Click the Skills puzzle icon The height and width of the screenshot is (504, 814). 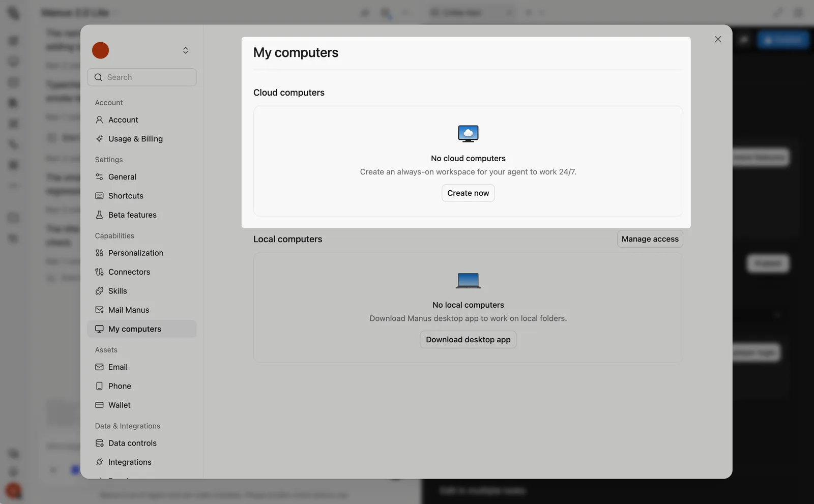(99, 291)
